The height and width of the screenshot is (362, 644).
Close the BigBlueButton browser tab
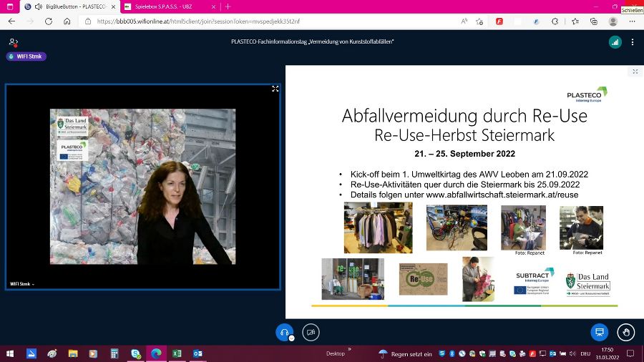[113, 6]
